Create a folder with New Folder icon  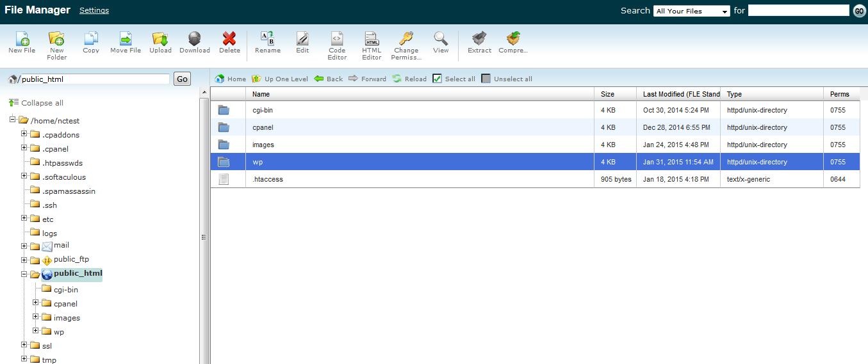click(56, 39)
